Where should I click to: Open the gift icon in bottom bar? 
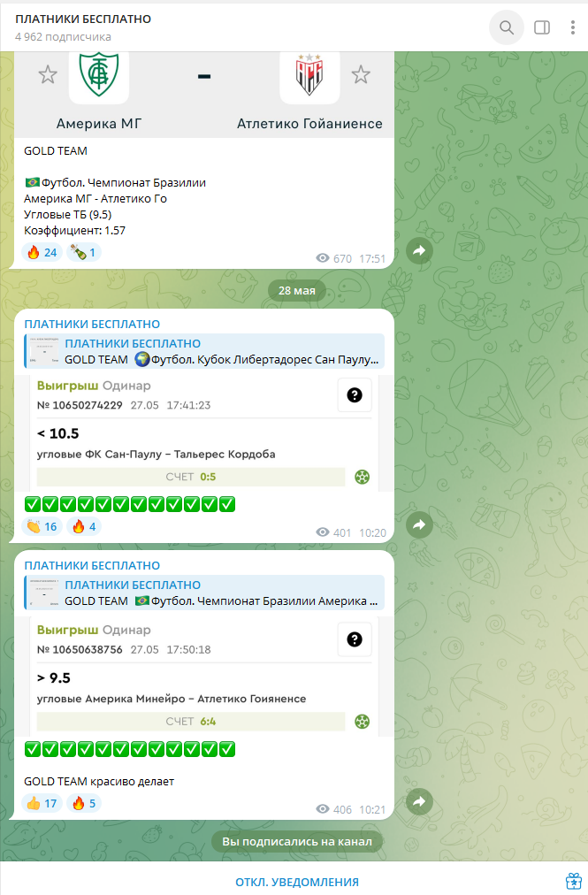click(573, 882)
